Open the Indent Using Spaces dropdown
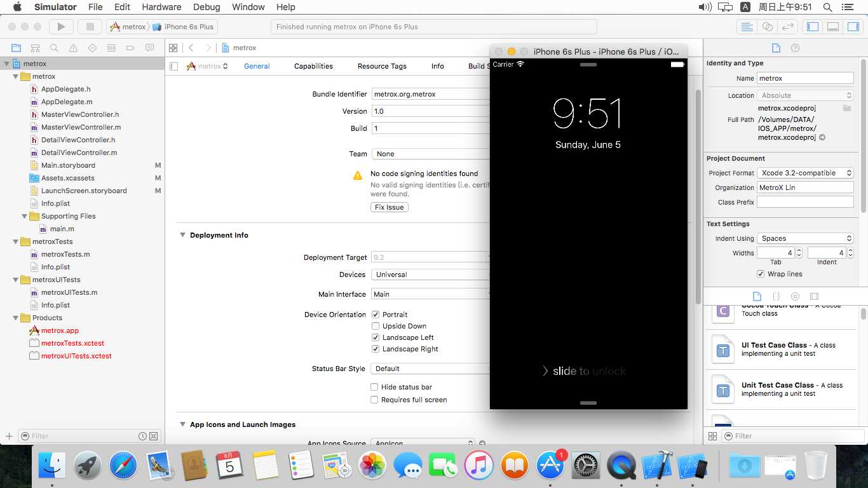Image resolution: width=868 pixels, height=488 pixels. click(805, 238)
